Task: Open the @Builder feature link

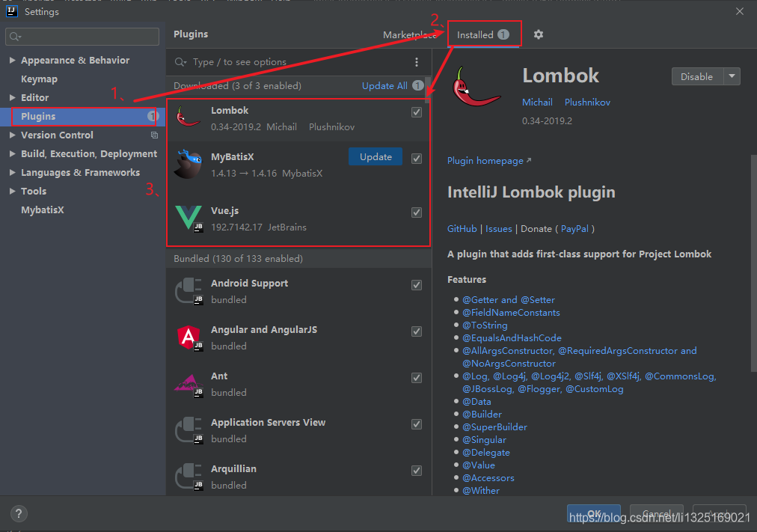Action: 482,415
